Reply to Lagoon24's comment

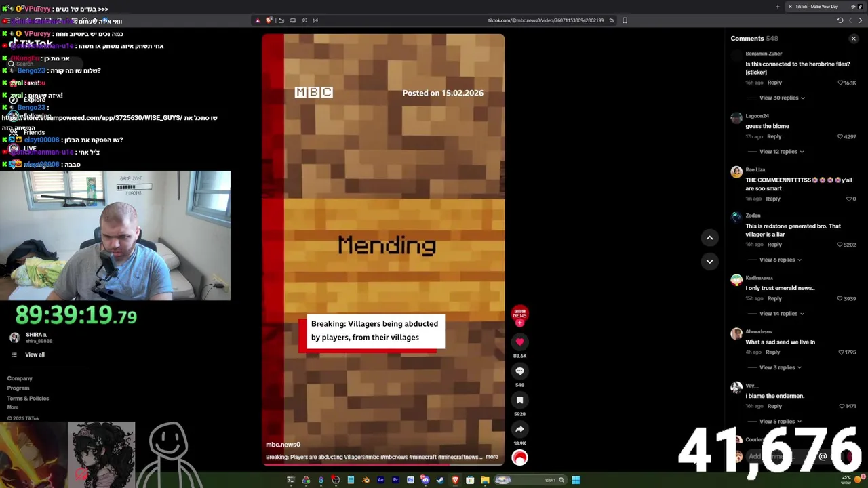(x=774, y=137)
